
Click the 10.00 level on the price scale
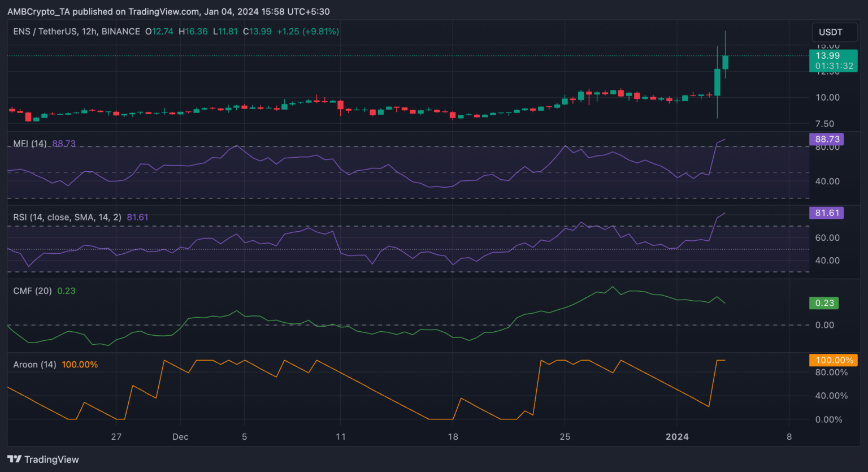tap(827, 97)
